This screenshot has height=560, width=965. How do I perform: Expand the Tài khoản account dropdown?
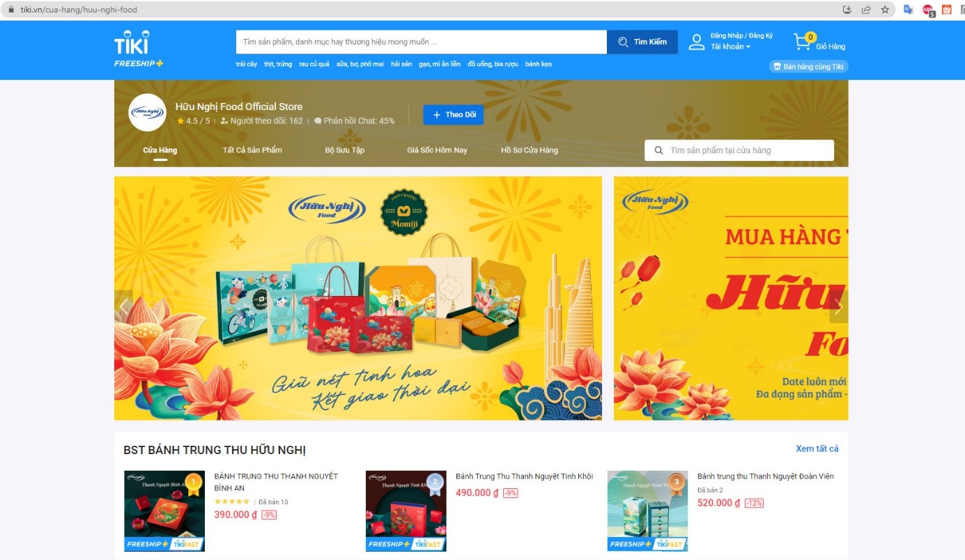pyautogui.click(x=731, y=47)
